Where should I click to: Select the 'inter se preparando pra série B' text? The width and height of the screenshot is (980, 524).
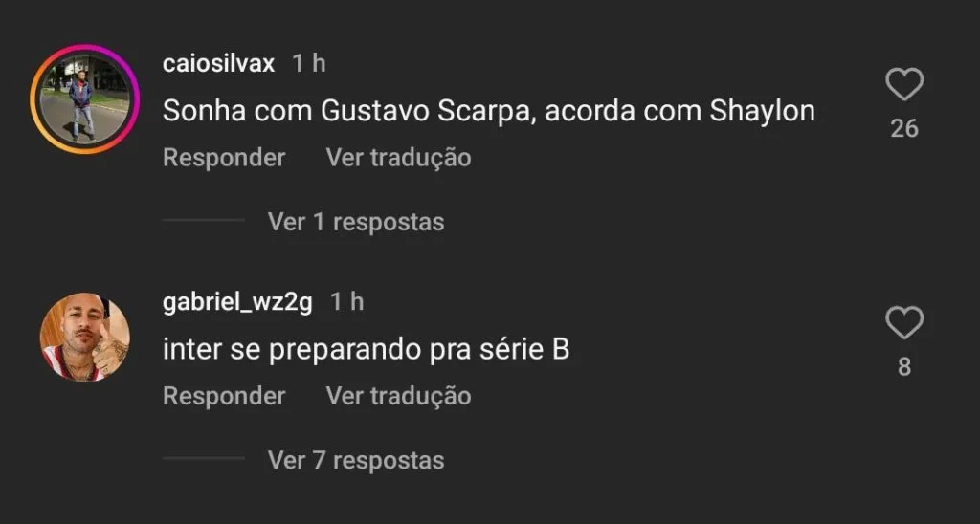coord(366,350)
